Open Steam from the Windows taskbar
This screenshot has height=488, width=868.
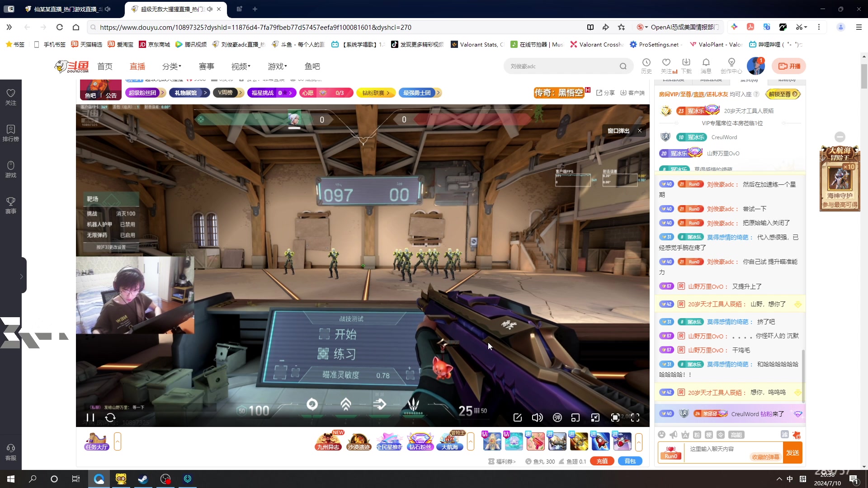tap(143, 479)
